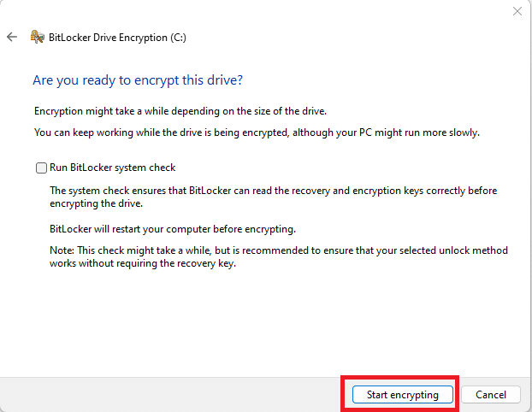Go back using the arrow icon
The width and height of the screenshot is (532, 412).
12,37
